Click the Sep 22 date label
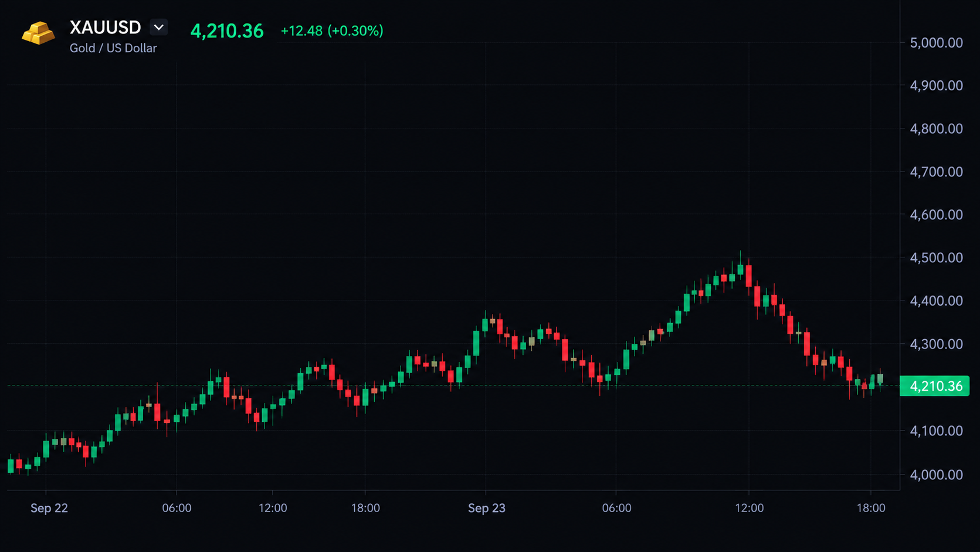Viewport: 980px width, 552px height. (x=49, y=508)
